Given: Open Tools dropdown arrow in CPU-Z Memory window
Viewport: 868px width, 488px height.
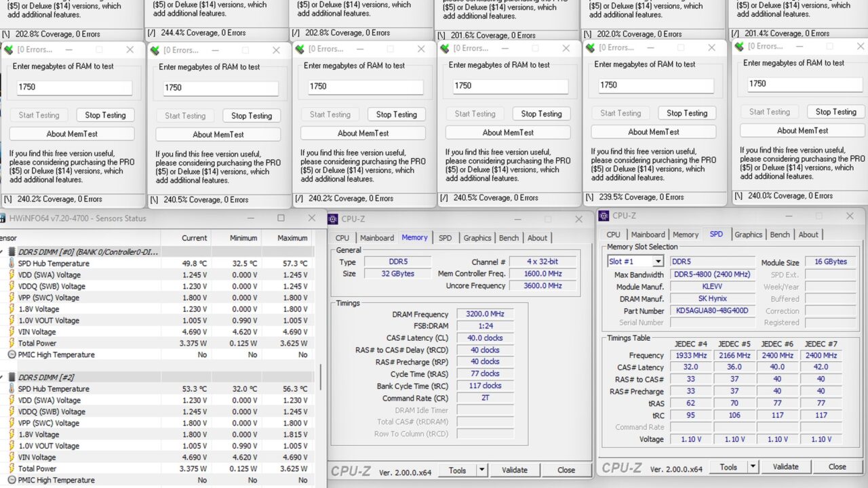Looking at the screenshot, I should (x=482, y=470).
